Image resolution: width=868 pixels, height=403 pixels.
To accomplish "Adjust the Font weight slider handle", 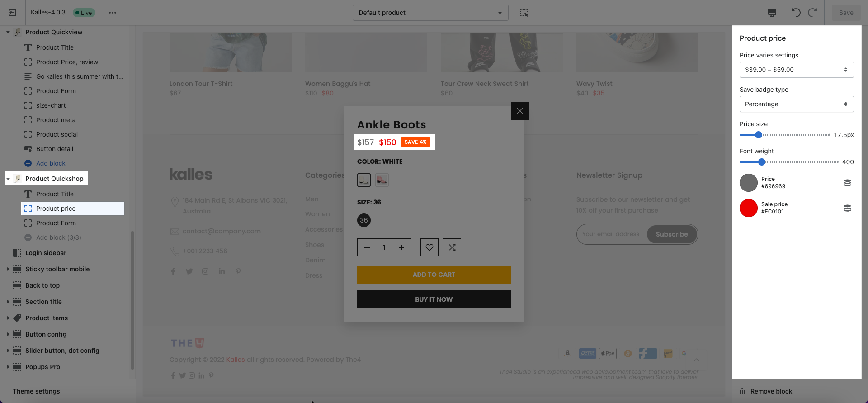I will point(762,162).
